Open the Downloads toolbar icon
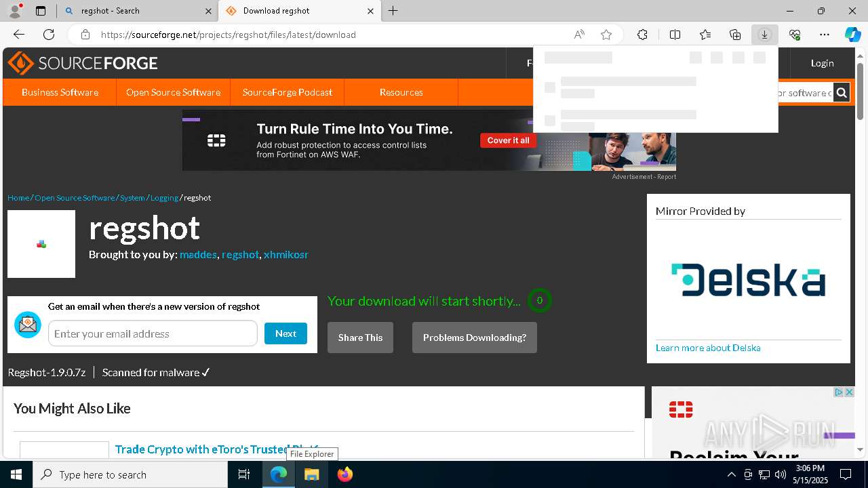Image resolution: width=868 pixels, height=488 pixels. [765, 35]
